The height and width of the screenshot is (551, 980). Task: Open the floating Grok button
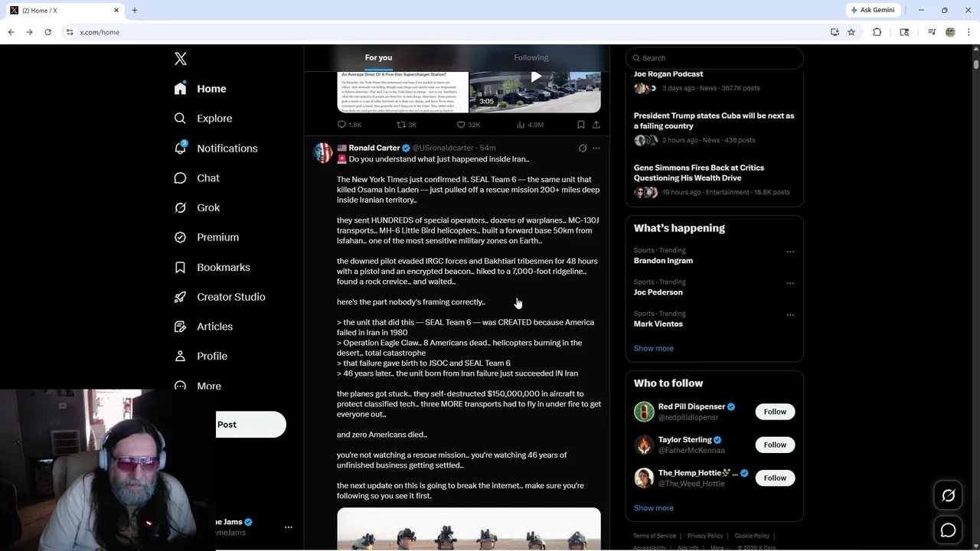948,496
